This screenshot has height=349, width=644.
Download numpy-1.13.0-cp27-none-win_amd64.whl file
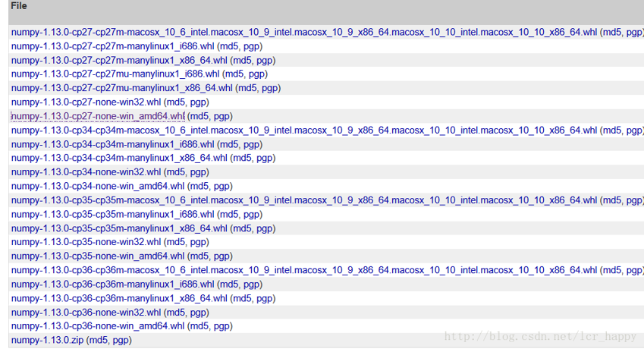(x=97, y=116)
